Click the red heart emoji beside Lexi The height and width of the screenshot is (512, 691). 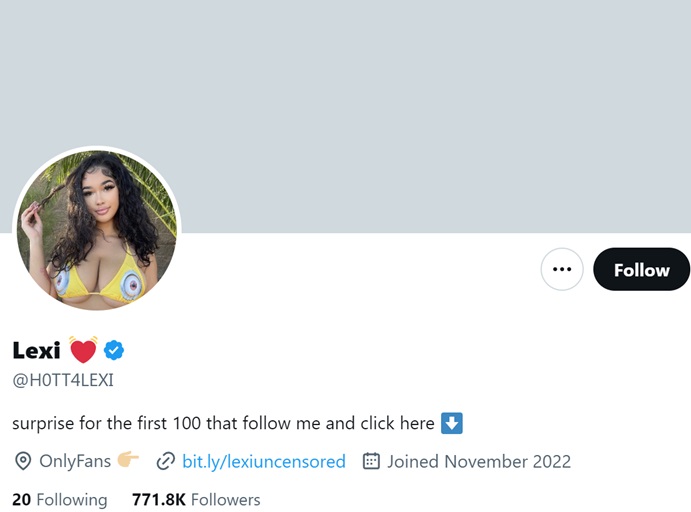click(x=83, y=350)
